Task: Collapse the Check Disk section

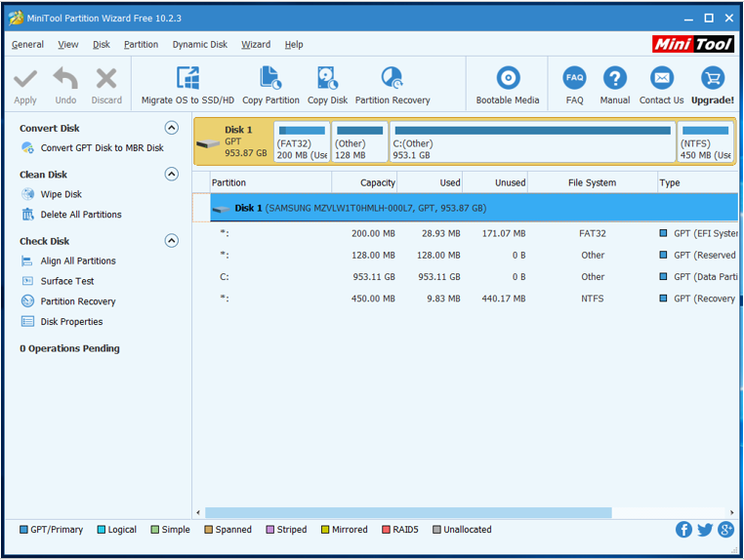Action: [x=171, y=241]
